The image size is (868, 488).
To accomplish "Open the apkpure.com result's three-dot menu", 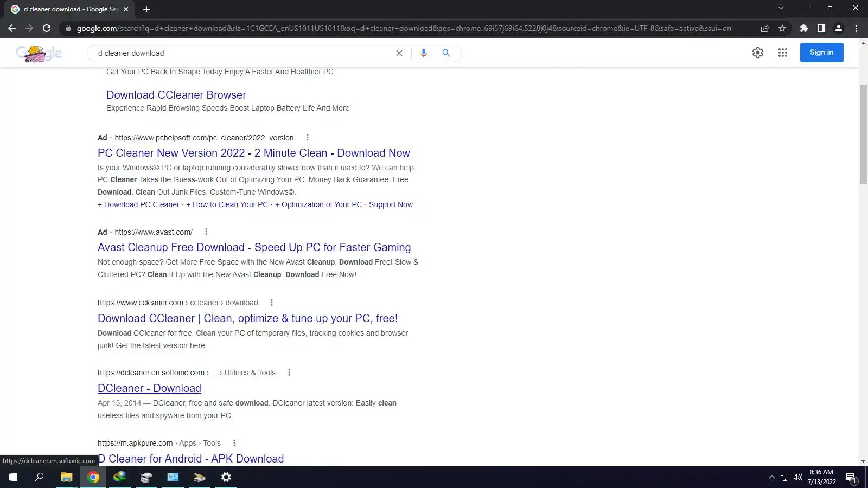I will 234,443.
